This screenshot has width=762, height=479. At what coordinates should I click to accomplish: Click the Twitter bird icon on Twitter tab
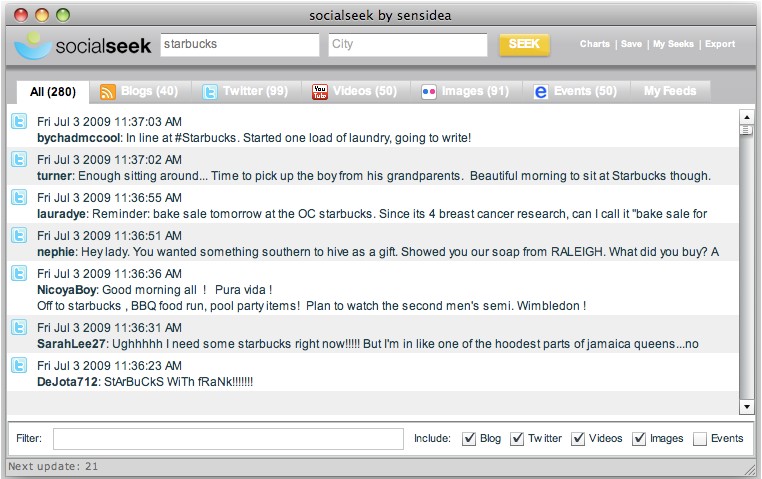coord(209,91)
